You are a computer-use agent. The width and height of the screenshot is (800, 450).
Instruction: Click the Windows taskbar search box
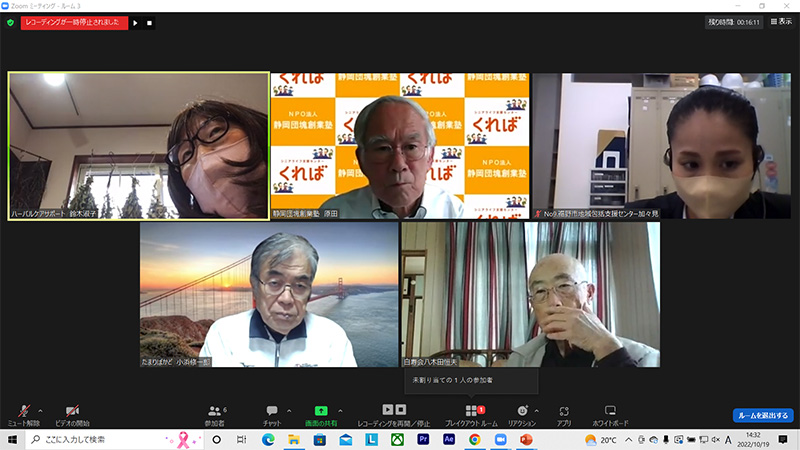[110, 439]
